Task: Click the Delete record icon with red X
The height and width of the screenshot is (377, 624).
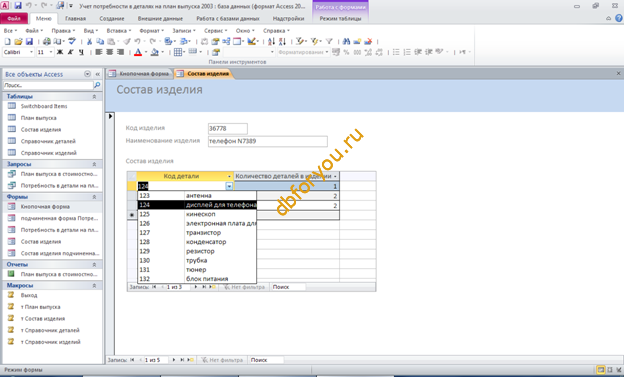Action: (368, 41)
